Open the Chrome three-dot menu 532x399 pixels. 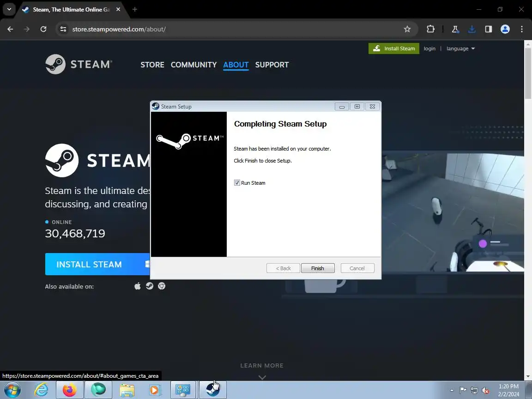522,29
